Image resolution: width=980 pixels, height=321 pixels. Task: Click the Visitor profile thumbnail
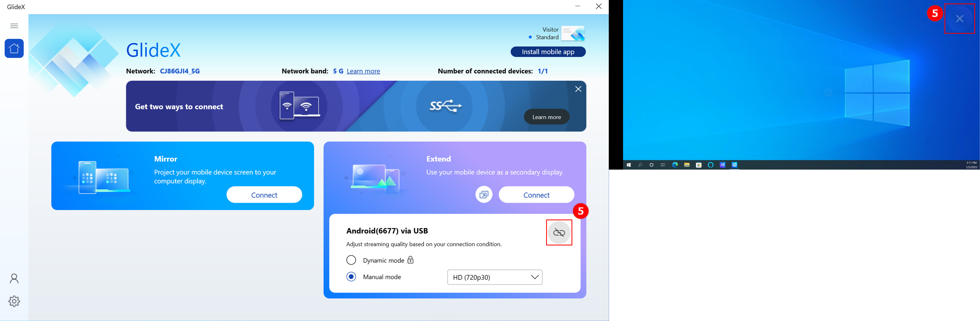[x=573, y=33]
